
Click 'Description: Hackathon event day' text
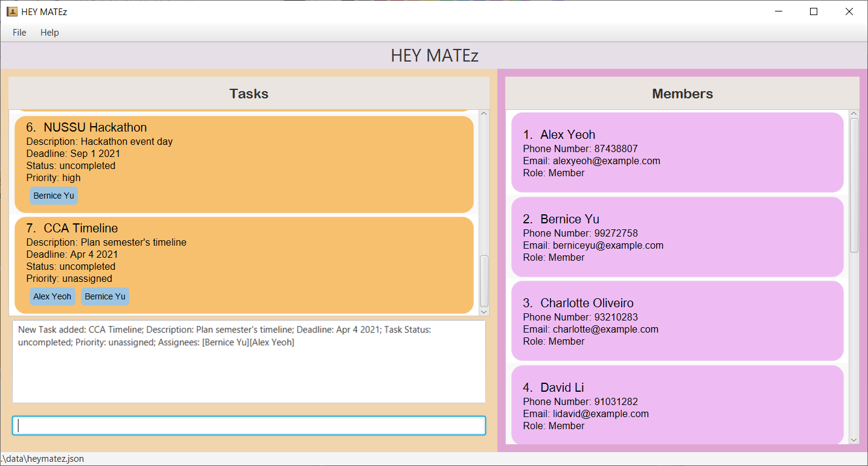coord(100,142)
